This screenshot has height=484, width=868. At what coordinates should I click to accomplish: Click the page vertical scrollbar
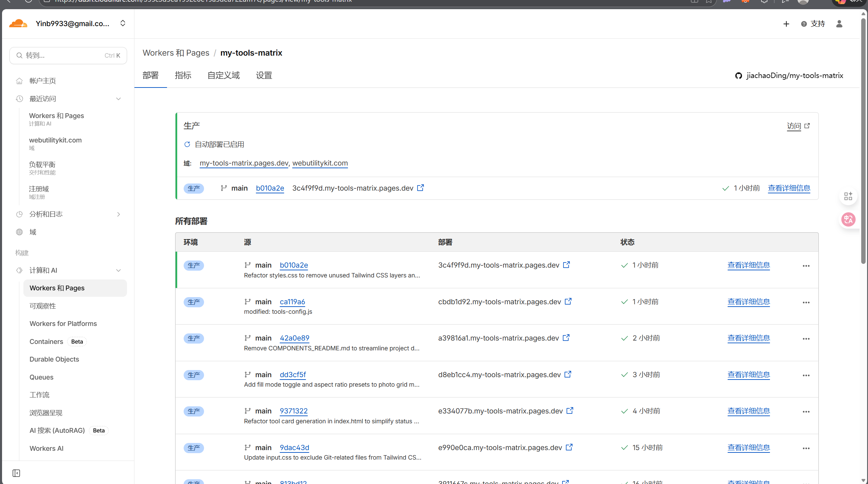click(864, 141)
